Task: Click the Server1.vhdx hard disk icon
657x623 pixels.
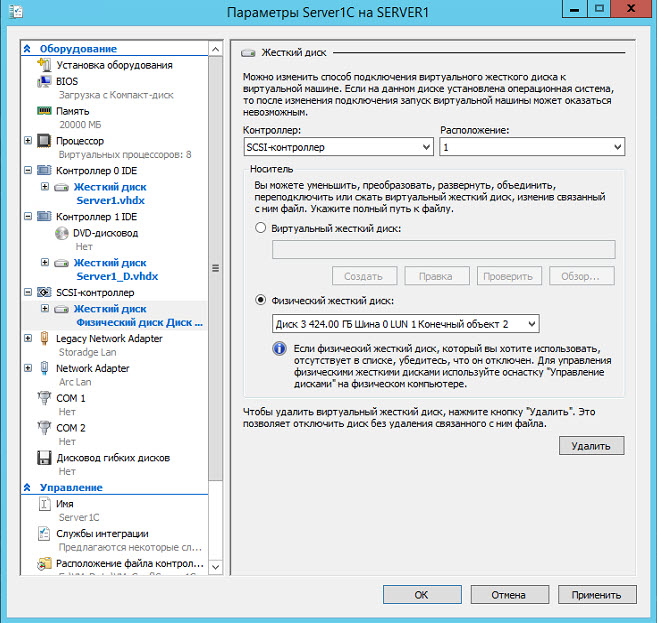Action: (62, 187)
